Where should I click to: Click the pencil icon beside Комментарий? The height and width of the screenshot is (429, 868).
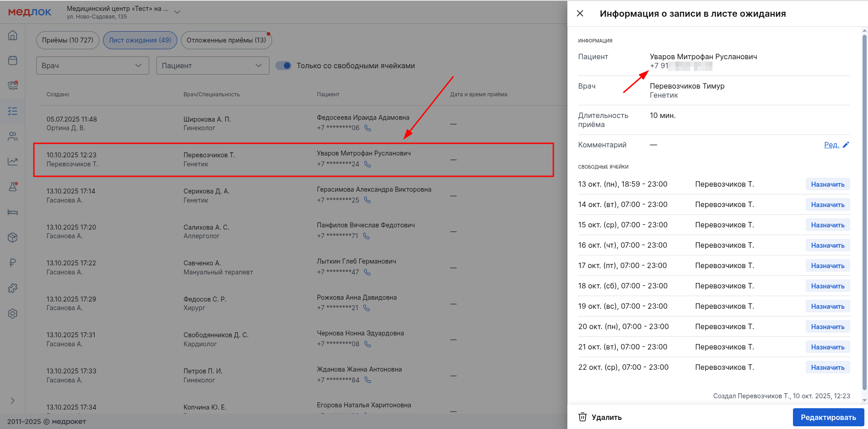click(x=846, y=145)
